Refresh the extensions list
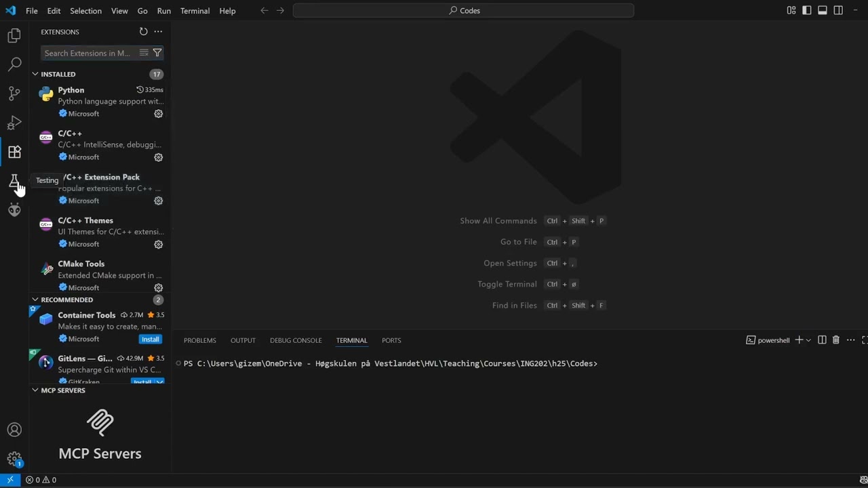This screenshot has width=868, height=488. 143,32
